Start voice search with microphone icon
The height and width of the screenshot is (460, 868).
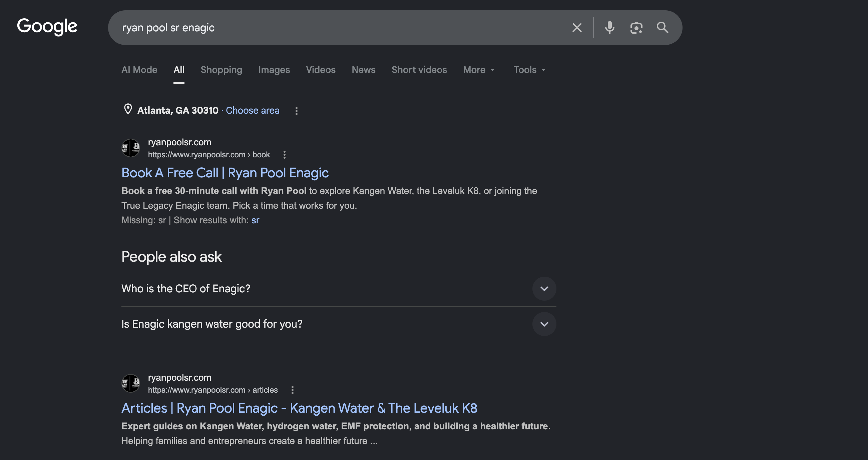click(609, 28)
